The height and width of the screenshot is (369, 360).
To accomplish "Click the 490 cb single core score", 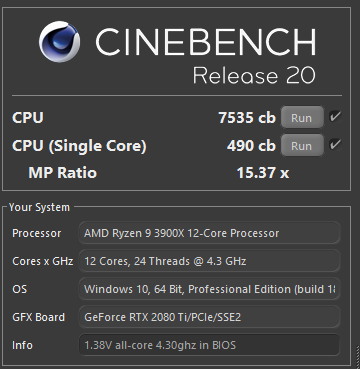I will click(x=251, y=146).
